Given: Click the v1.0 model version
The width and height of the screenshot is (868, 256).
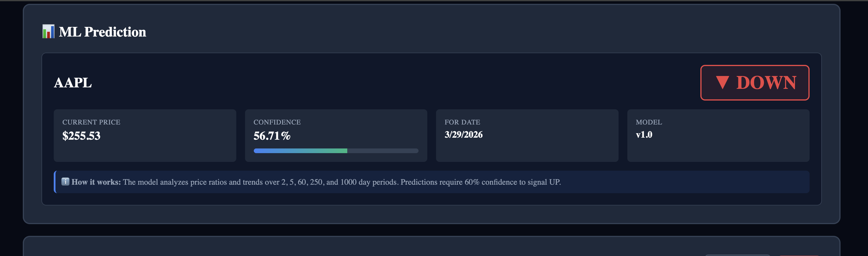Looking at the screenshot, I should [x=644, y=135].
